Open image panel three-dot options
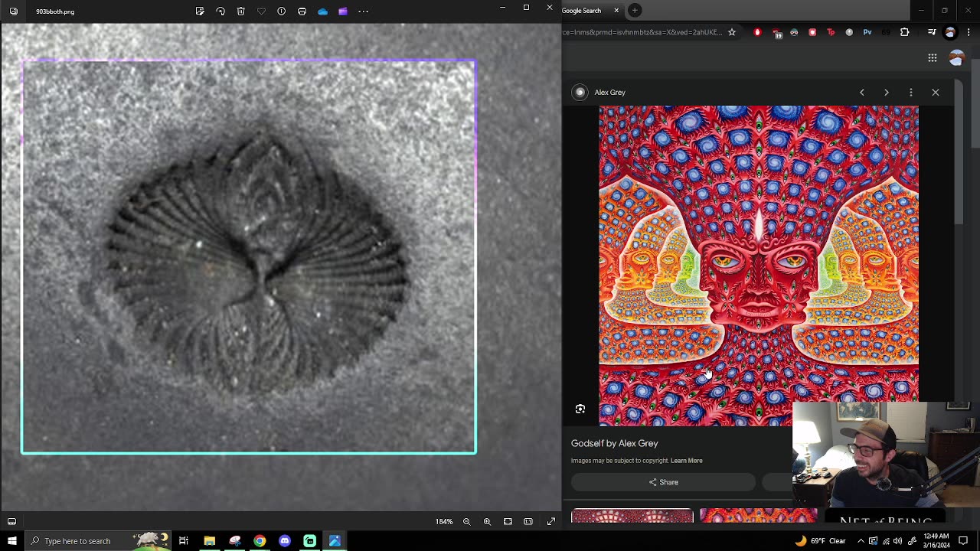 click(911, 92)
